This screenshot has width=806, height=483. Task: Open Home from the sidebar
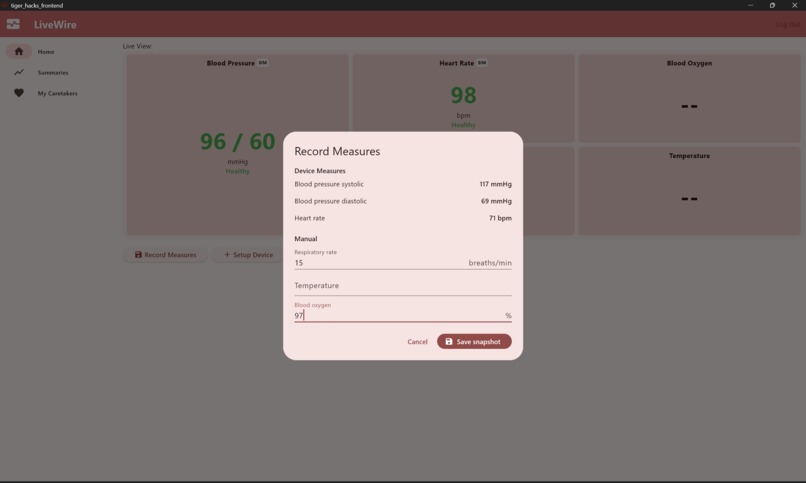coord(45,52)
